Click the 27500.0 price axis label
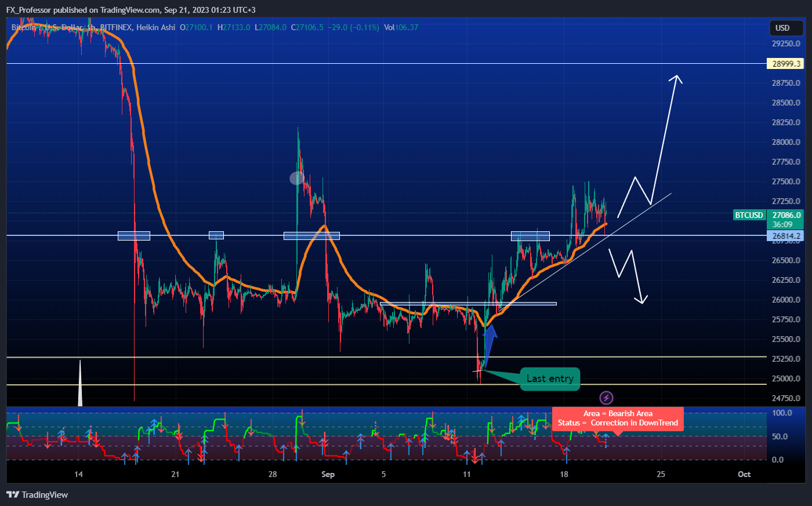 786,181
